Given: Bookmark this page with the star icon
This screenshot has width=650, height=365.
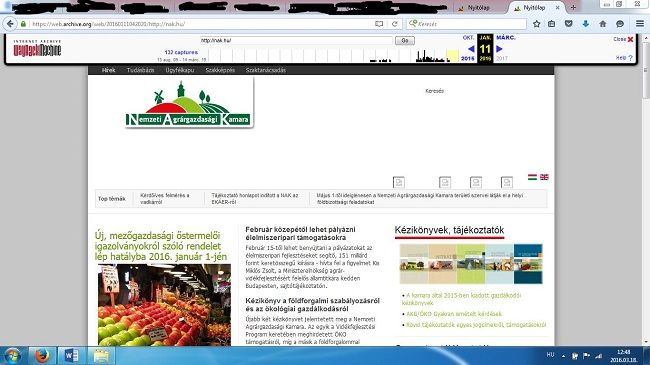Looking at the screenshot, I should point(536,24).
